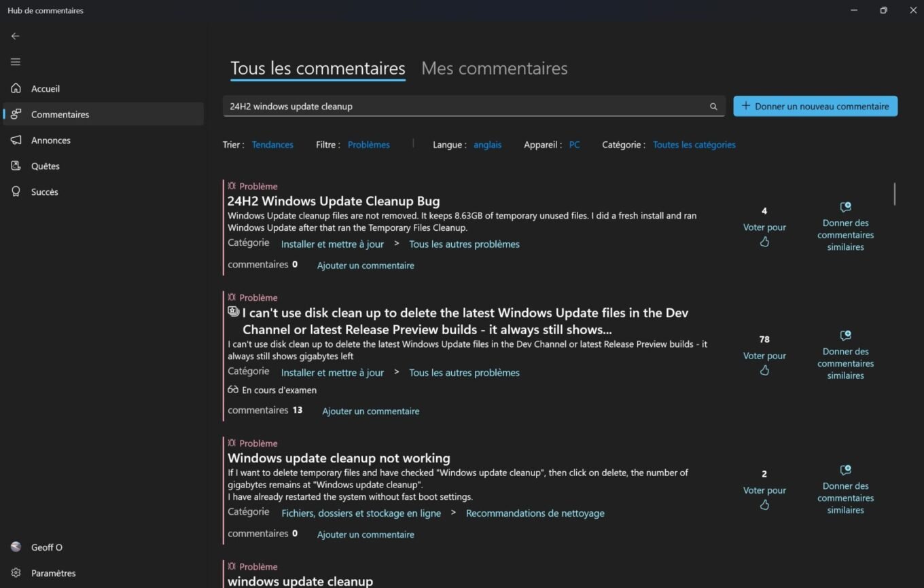Image resolution: width=924 pixels, height=588 pixels.
Task: Click Voter pour under the 78 count
Action: point(764,356)
